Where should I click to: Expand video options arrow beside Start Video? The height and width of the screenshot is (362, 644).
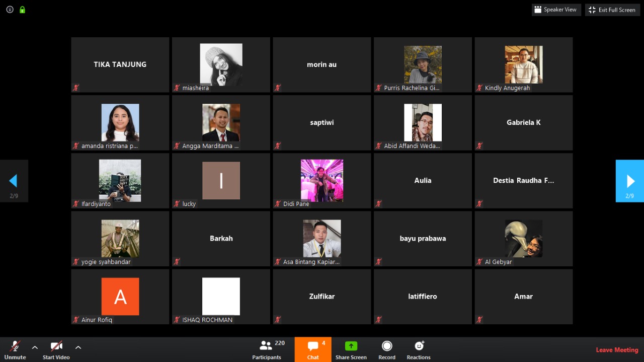click(x=78, y=347)
